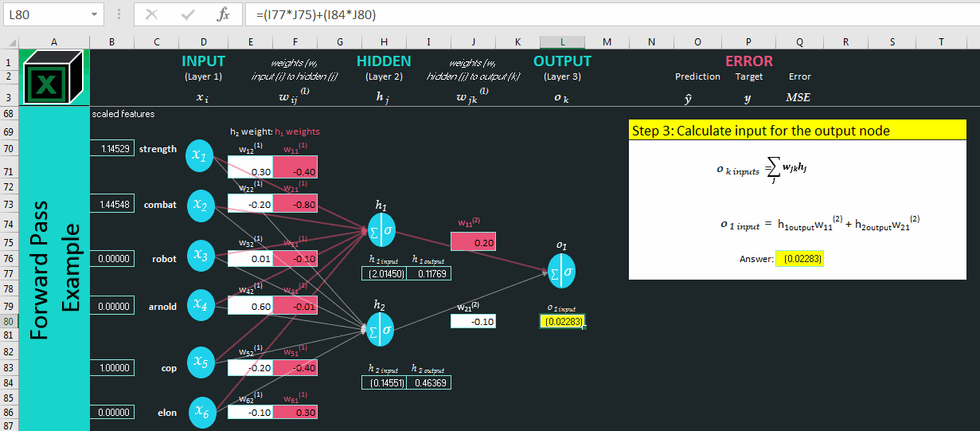
Task: Click the x6 input node circle
Action: [x=201, y=411]
